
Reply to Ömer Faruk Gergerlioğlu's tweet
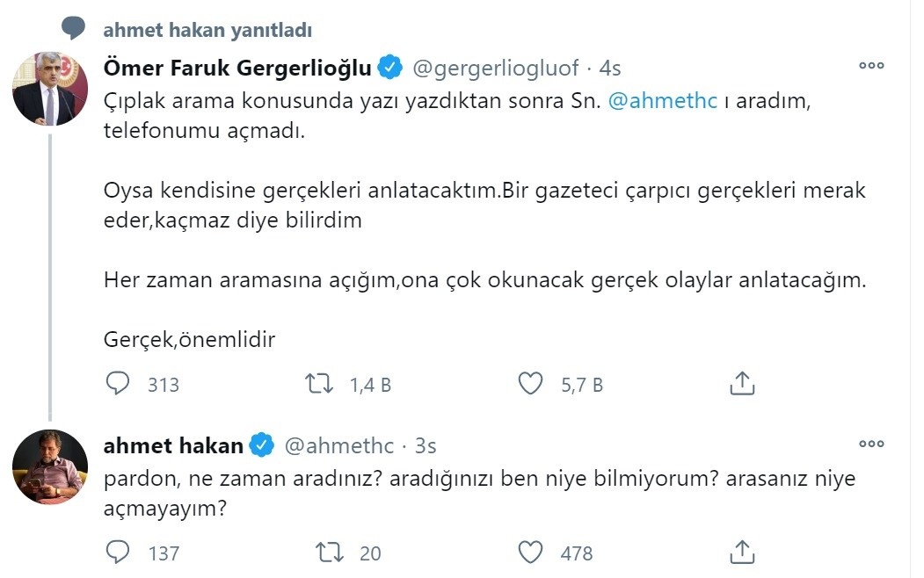[118, 384]
